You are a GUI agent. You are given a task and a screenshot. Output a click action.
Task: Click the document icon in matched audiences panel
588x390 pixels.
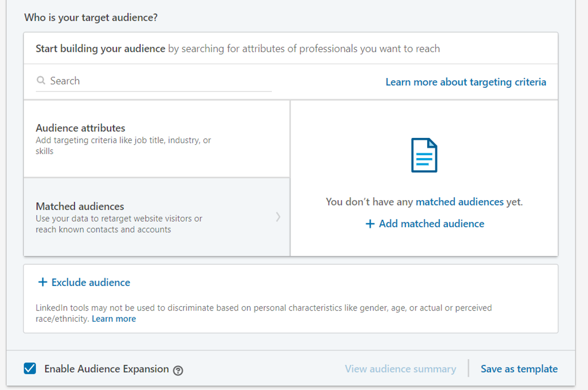point(424,156)
